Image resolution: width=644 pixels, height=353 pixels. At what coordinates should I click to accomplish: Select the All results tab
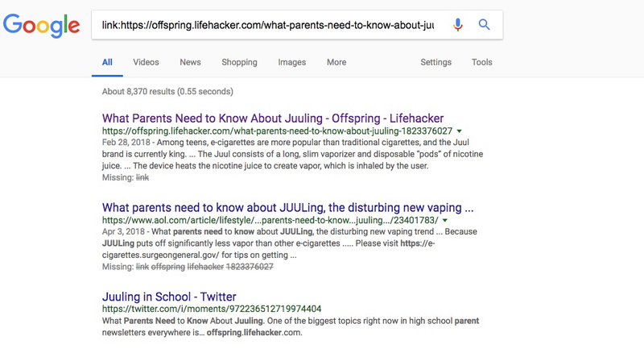click(x=107, y=62)
